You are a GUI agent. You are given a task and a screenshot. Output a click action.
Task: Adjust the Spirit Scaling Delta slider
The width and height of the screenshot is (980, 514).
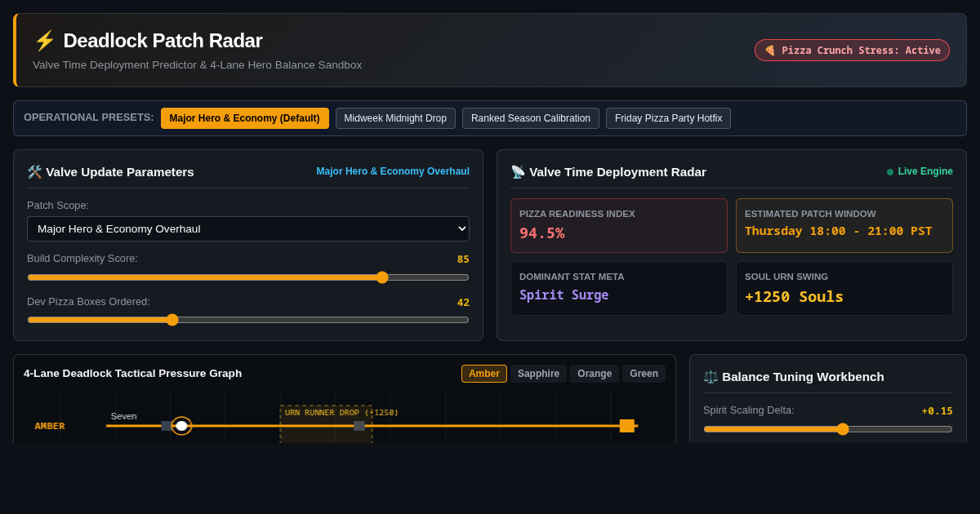pyautogui.click(x=828, y=429)
